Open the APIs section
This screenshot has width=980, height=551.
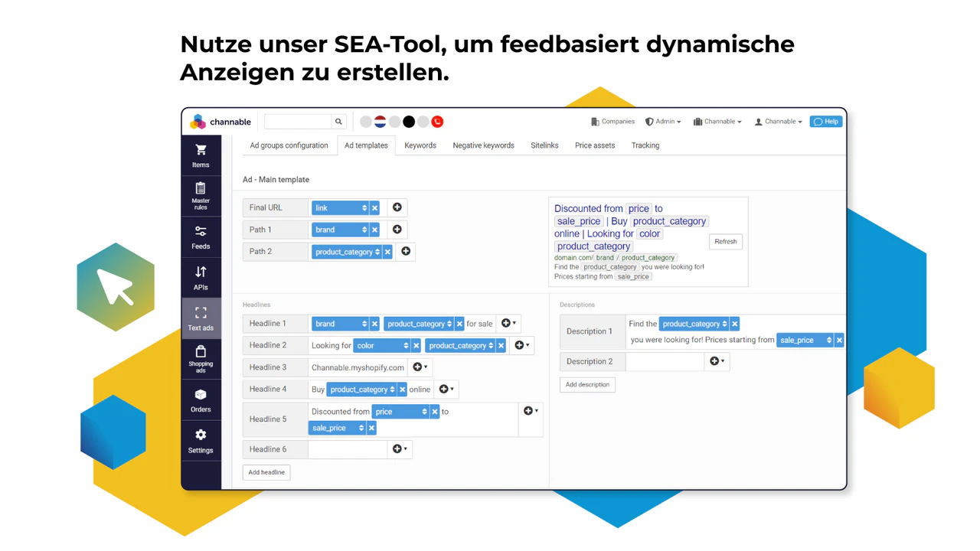[201, 278]
